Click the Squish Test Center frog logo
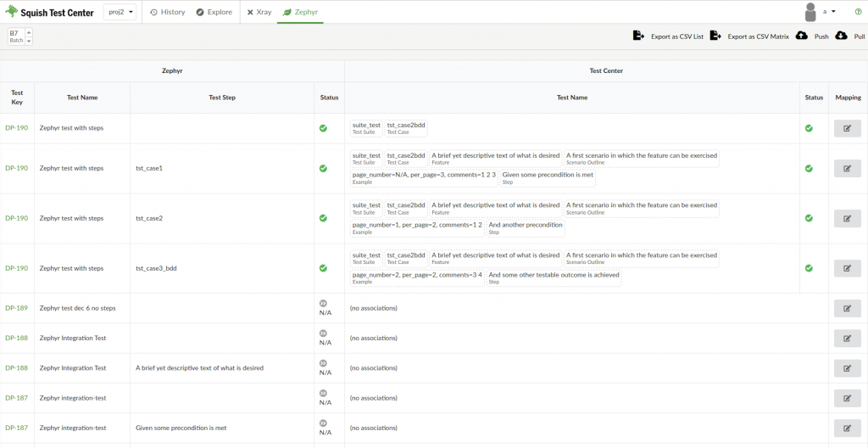The width and height of the screenshot is (868, 448). tap(12, 12)
